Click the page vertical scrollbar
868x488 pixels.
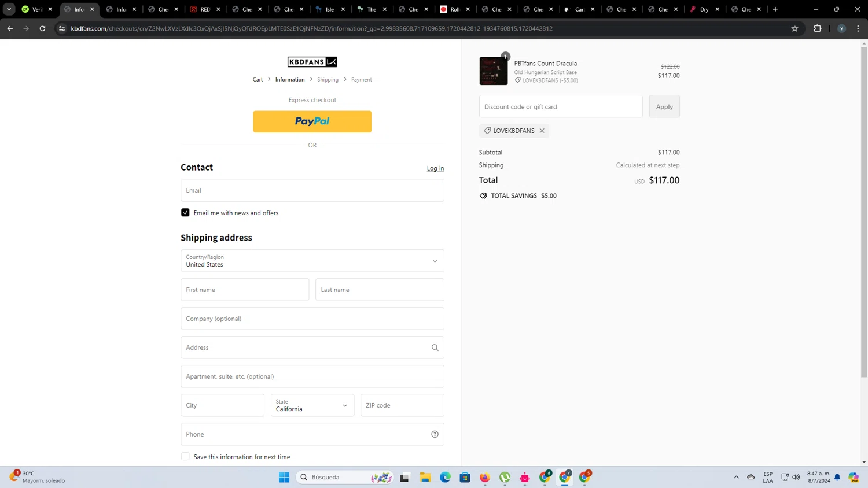pyautogui.click(x=864, y=212)
